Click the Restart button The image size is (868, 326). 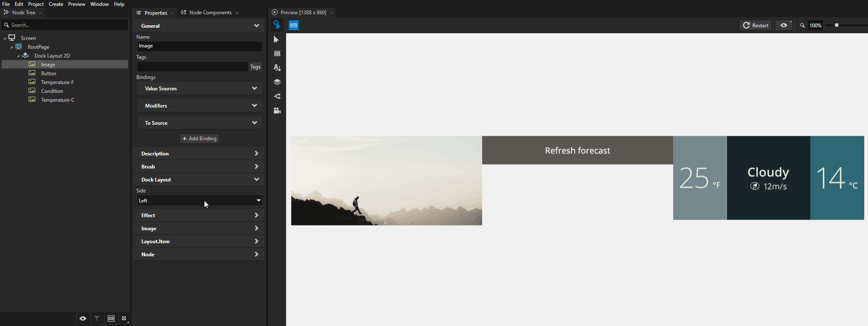pyautogui.click(x=756, y=25)
